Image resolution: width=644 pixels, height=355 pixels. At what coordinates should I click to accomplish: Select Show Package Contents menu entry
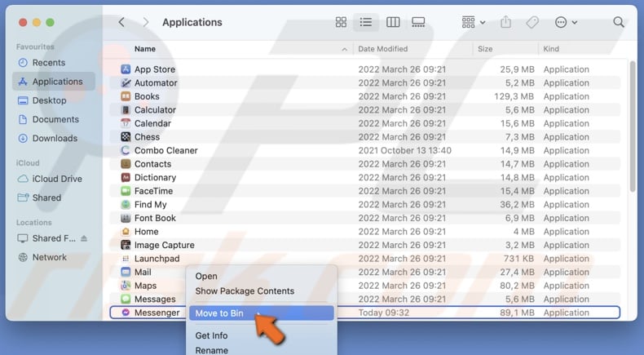point(245,291)
